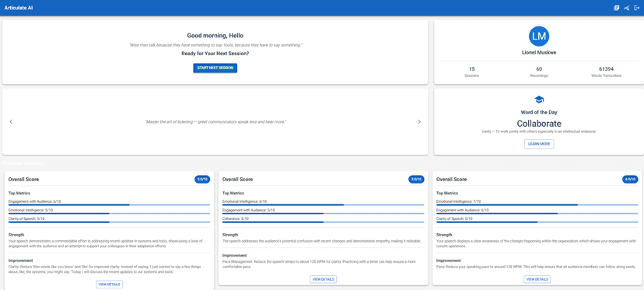Click the '15 Sessions' statistic
Viewport: 644px width, 290px height.
pos(471,72)
